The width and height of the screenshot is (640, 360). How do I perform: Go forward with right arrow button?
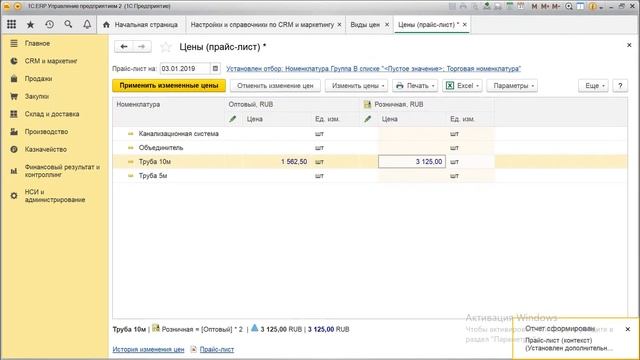(x=142, y=47)
